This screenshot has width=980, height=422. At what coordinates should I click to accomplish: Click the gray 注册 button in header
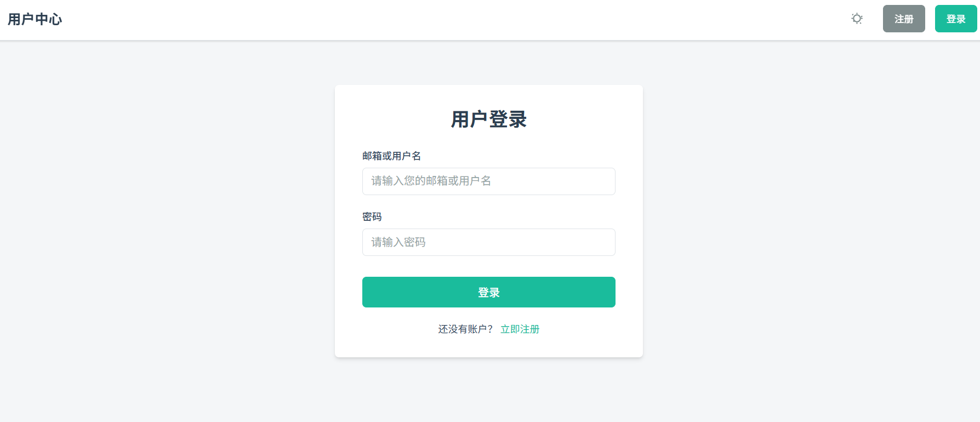(x=903, y=19)
